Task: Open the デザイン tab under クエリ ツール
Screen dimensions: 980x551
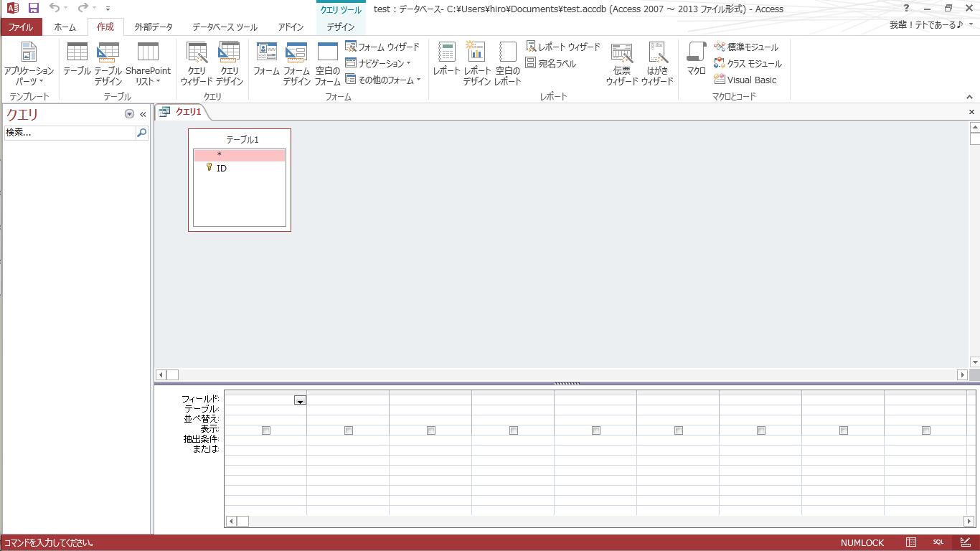Action: pyautogui.click(x=341, y=27)
